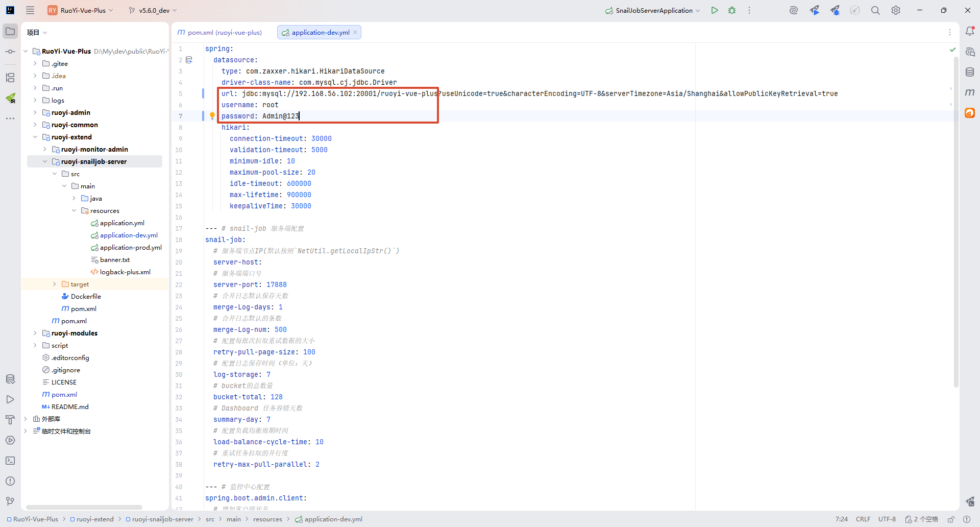
Task: Open the Terminal tool window
Action: [x=10, y=461]
